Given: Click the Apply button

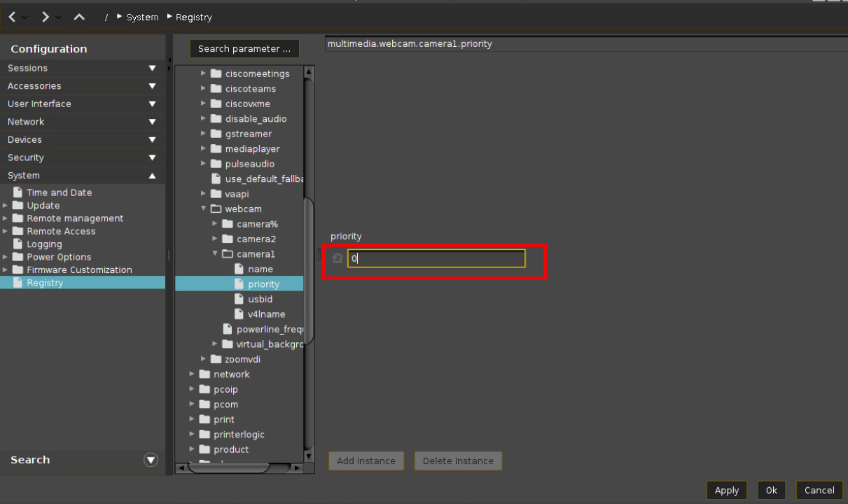Looking at the screenshot, I should [x=726, y=490].
